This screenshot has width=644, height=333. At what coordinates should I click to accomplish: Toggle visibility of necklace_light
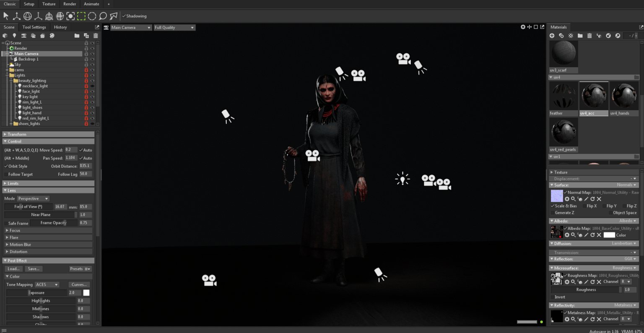92,86
